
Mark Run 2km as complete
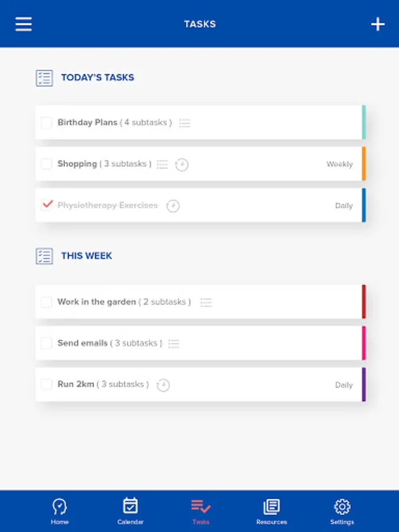click(46, 385)
